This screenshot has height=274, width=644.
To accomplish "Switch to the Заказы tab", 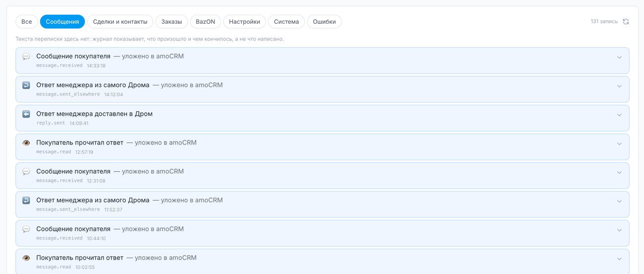I will point(172,22).
